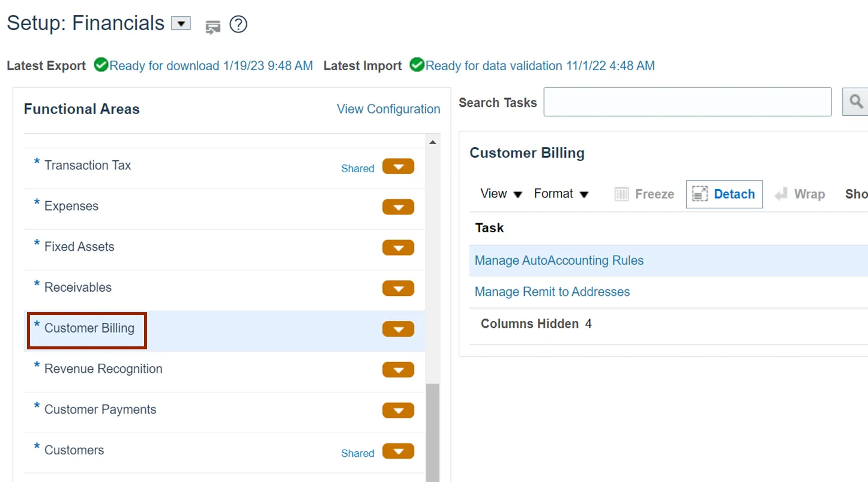The image size is (868, 482).
Task: Open Manage Remit to Addresses task
Action: pyautogui.click(x=552, y=292)
